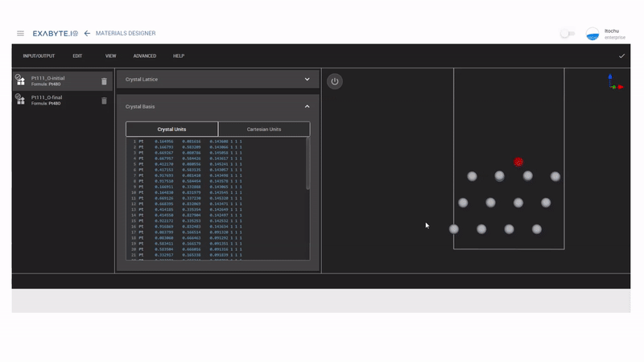Select the red oxygen atom
The height and width of the screenshot is (362, 644).
click(x=518, y=162)
